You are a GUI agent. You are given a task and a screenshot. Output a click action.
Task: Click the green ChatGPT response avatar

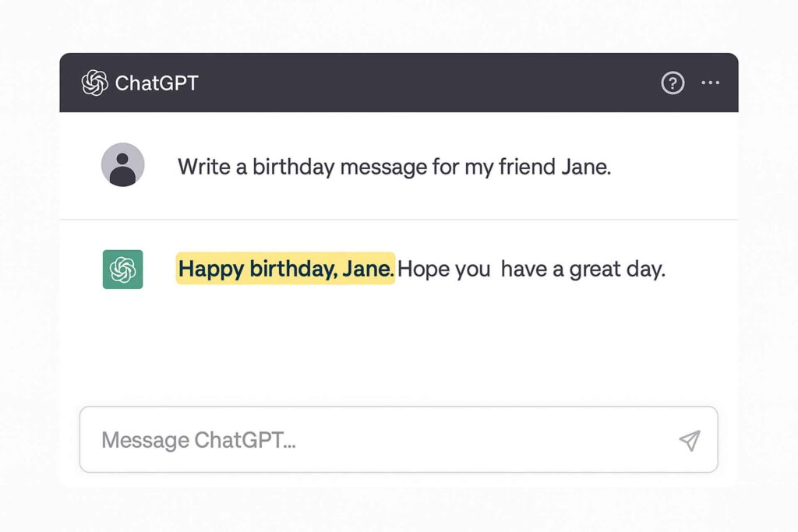(x=122, y=270)
